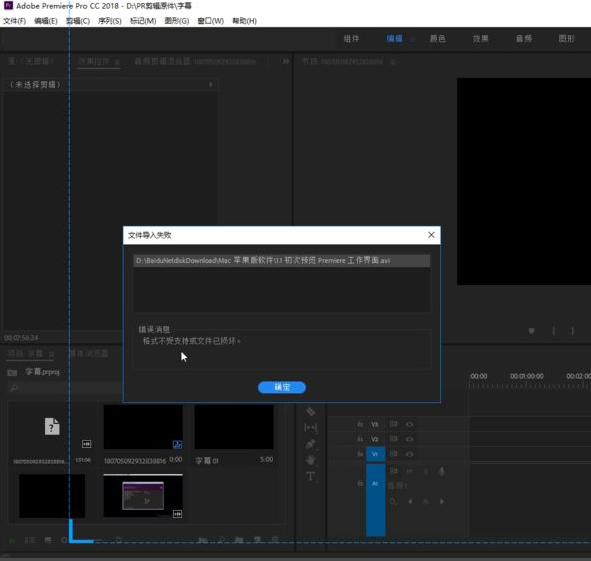Hide V2 track output with eye icon

[409, 439]
